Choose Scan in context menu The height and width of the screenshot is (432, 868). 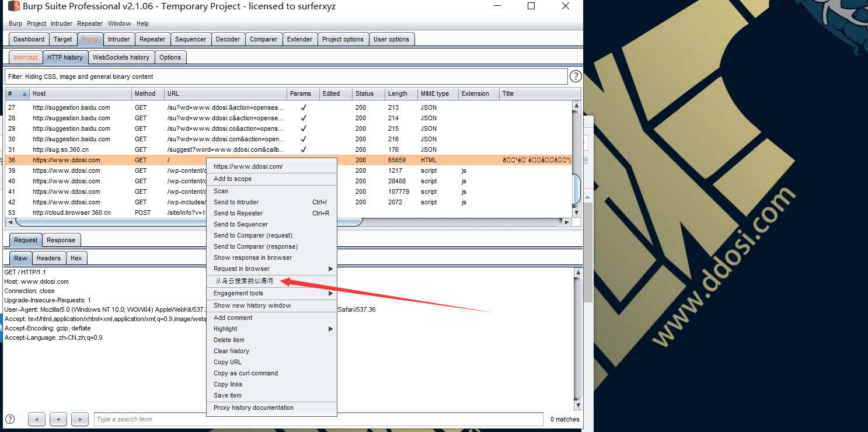click(x=271, y=191)
